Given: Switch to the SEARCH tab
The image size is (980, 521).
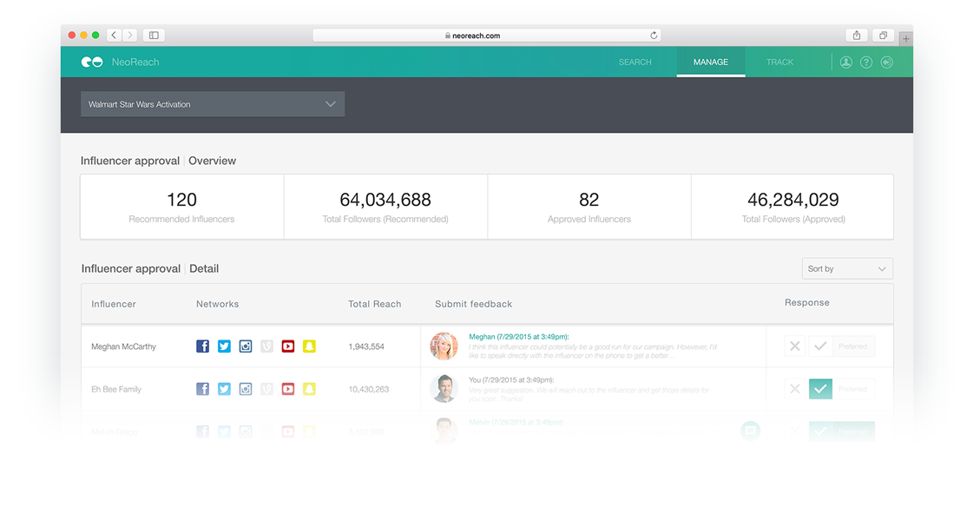Looking at the screenshot, I should tap(635, 62).
